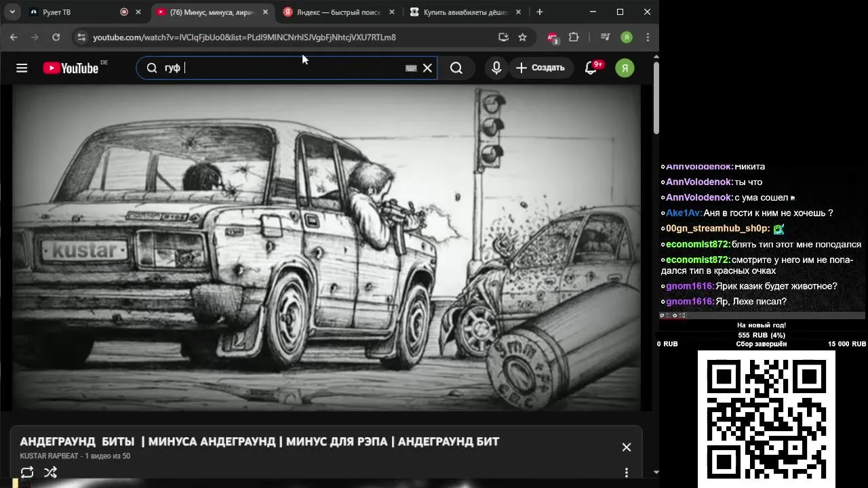Close the Купить авиабилеты tab

[519, 12]
